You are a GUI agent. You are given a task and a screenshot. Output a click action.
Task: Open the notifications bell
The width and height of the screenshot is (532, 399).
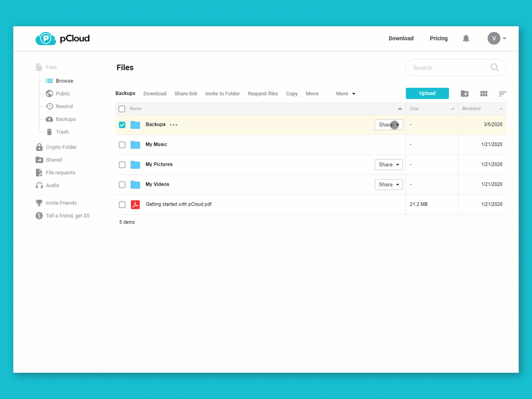pyautogui.click(x=466, y=39)
